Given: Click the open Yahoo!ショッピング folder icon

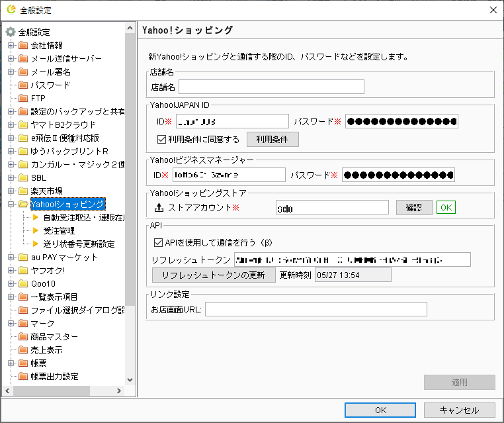Looking at the screenshot, I should click(23, 204).
